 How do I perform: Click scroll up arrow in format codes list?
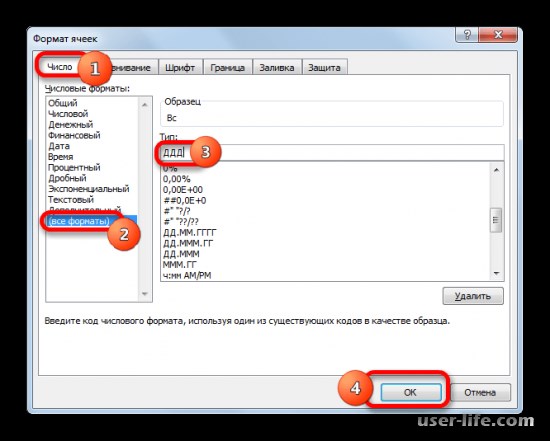click(x=496, y=170)
